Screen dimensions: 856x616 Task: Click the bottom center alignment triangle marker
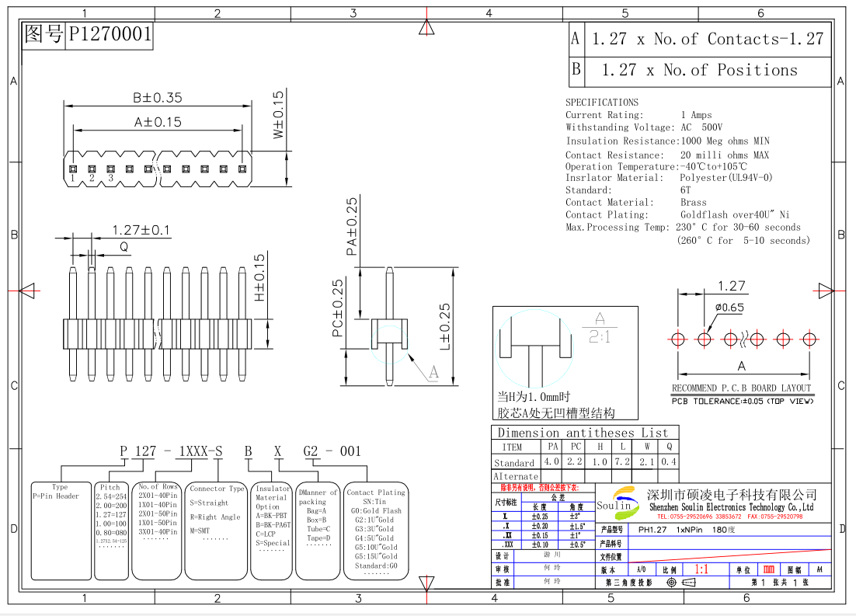point(426,583)
